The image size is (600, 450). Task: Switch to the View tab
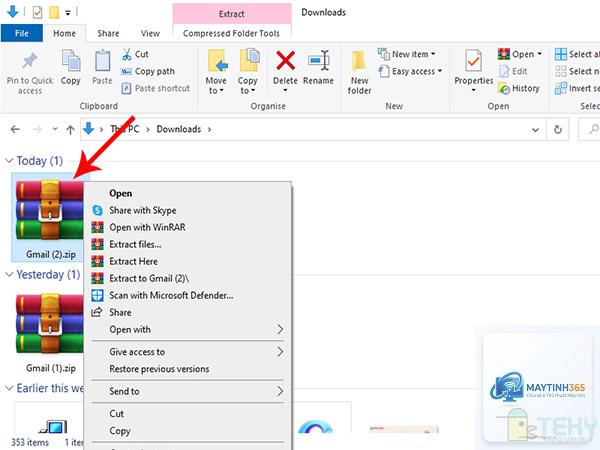(x=150, y=33)
